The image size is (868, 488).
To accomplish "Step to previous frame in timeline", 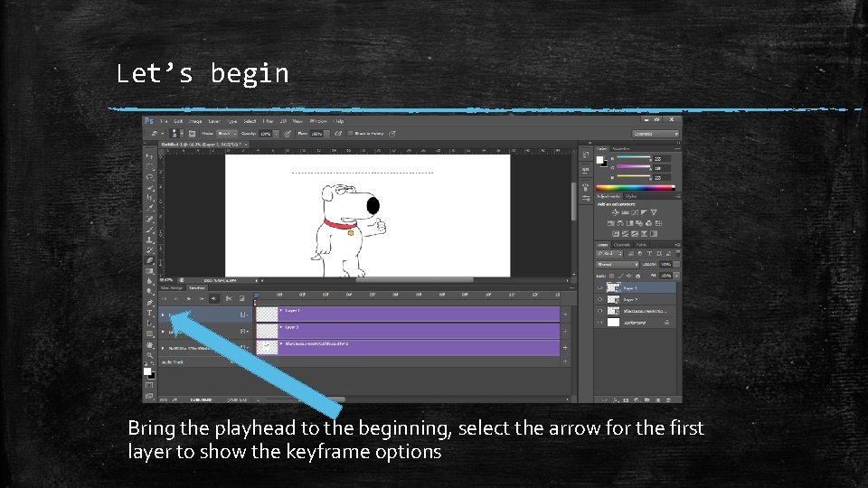I will [176, 299].
